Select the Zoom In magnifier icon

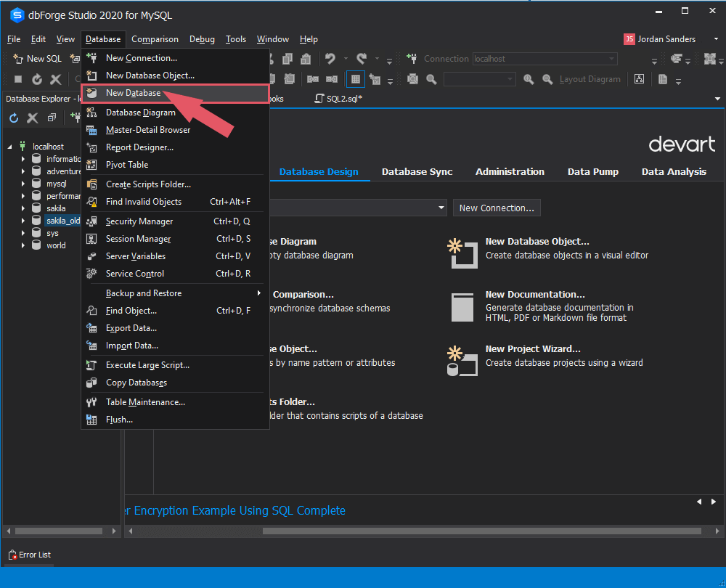pyautogui.click(x=529, y=78)
